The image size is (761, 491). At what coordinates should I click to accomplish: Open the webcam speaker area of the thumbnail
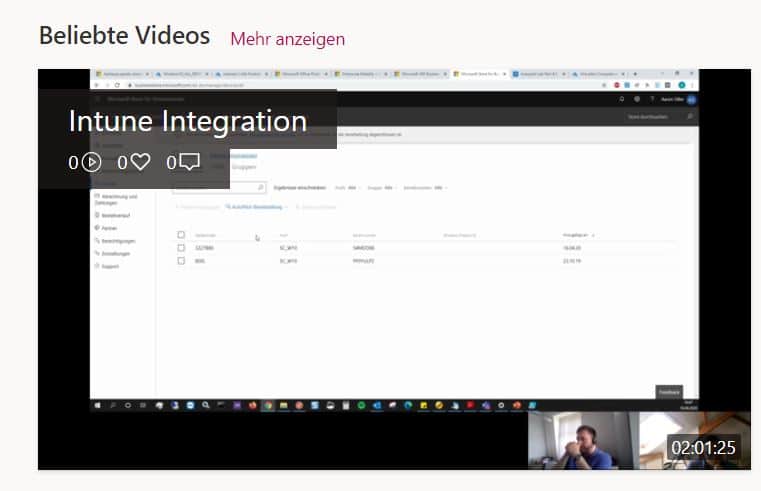click(x=583, y=441)
